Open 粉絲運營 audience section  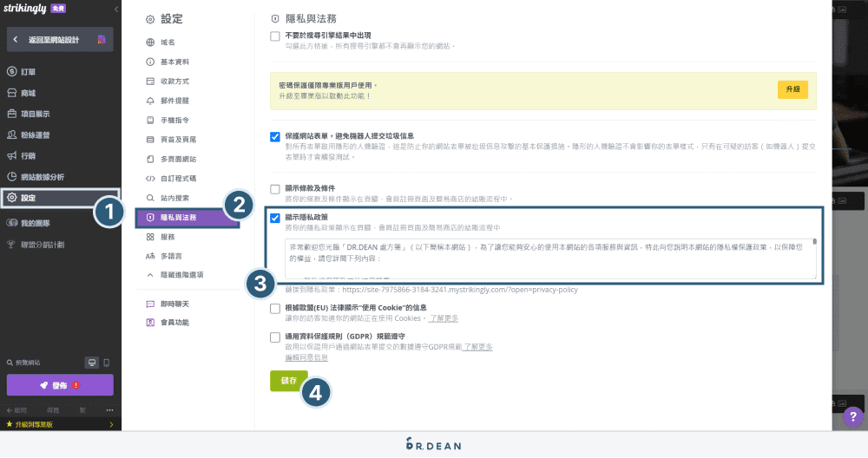pyautogui.click(x=29, y=135)
